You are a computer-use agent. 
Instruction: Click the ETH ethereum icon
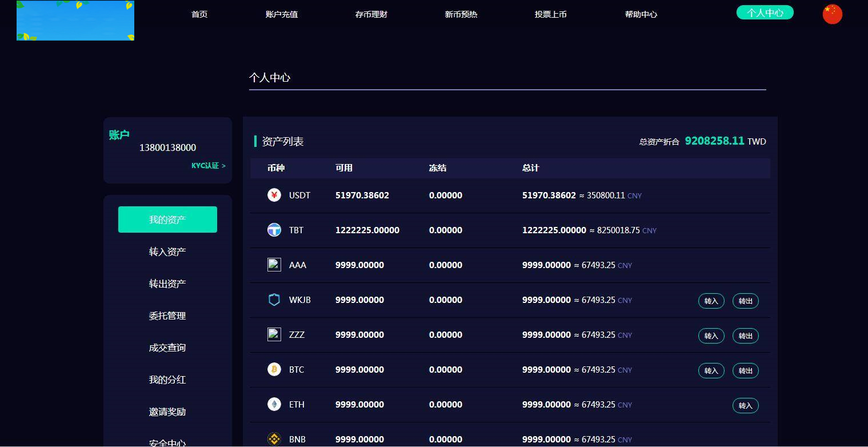coord(274,405)
